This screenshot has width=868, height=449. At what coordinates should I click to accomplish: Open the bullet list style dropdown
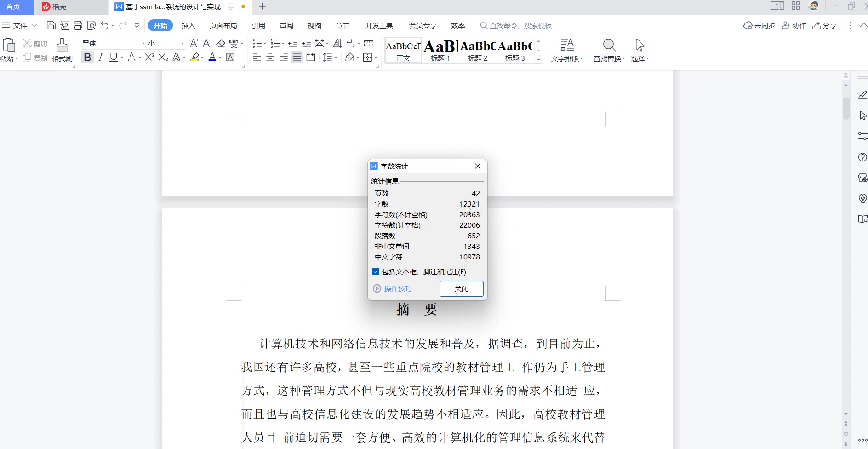click(265, 43)
